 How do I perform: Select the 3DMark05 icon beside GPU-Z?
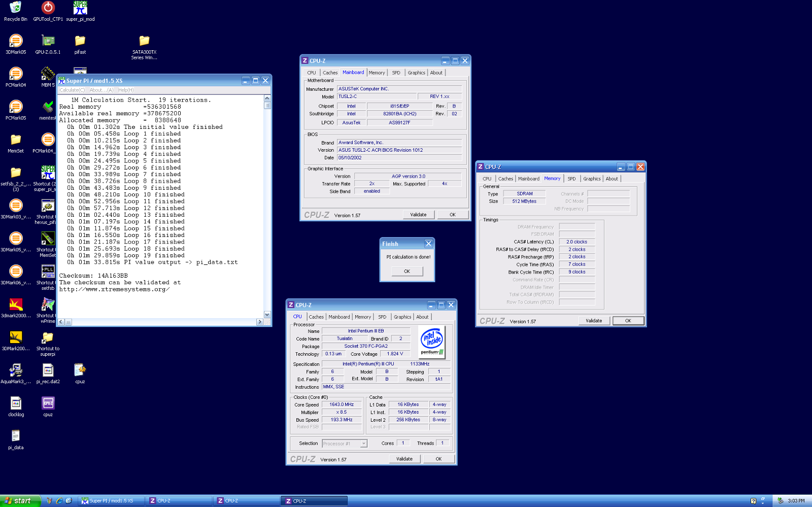[x=16, y=44]
